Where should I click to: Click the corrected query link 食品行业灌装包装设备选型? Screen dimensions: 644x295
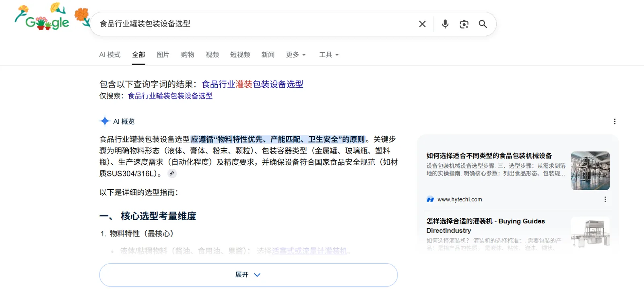pyautogui.click(x=252, y=84)
